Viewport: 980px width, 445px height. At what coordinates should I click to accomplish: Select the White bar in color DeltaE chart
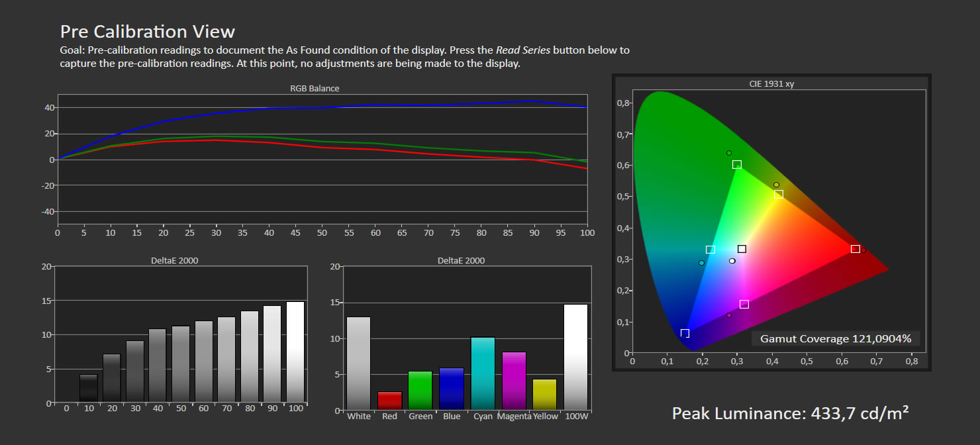[358, 363]
